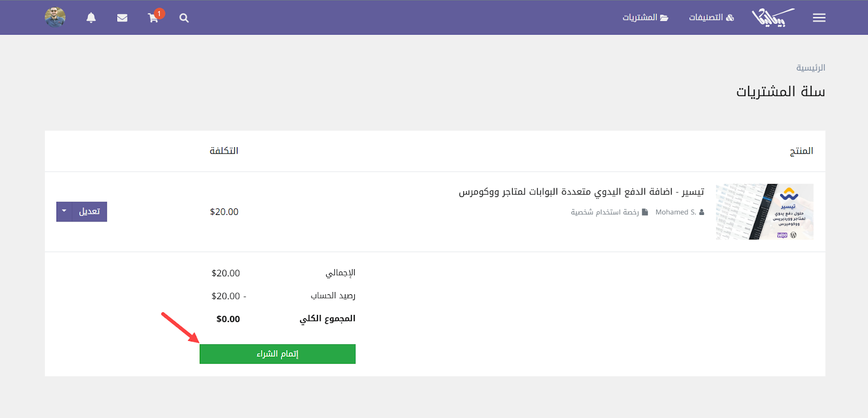Click the تيسير product thumbnail image

(x=764, y=212)
